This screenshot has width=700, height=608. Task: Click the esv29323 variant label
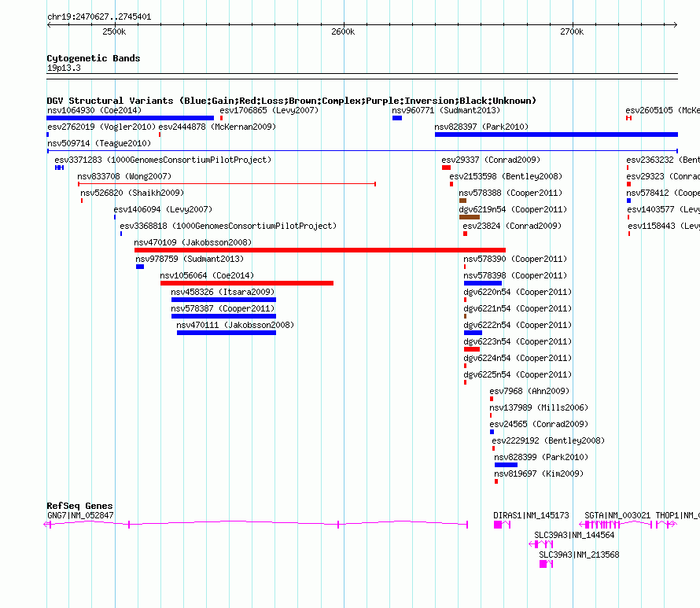point(663,176)
